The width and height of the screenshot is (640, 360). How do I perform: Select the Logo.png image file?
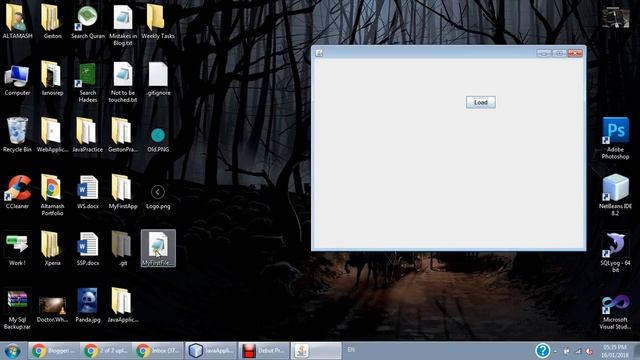158,197
